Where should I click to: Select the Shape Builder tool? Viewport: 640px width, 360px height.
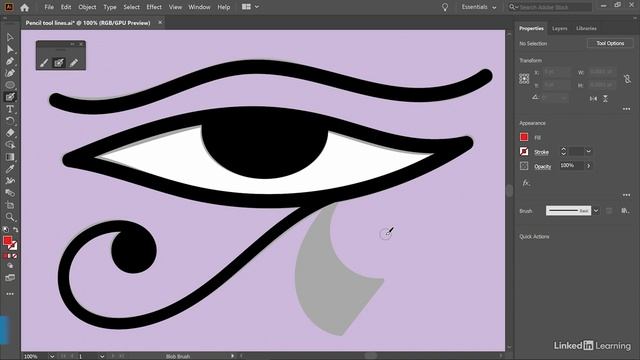click(x=10, y=145)
